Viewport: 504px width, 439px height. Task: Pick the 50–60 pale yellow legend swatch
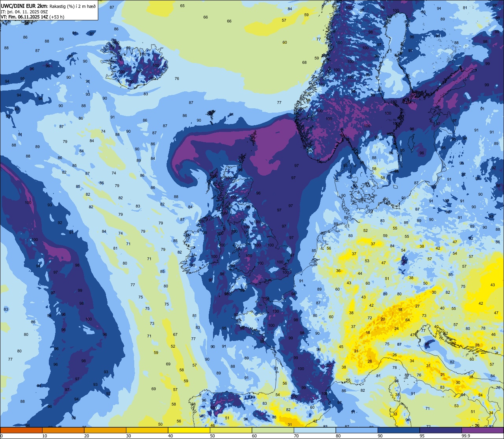231,430
